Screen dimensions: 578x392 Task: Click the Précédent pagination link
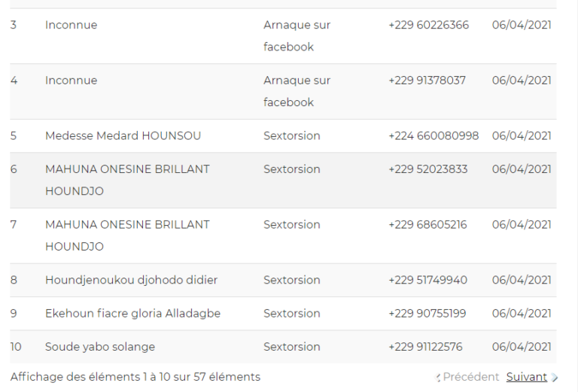click(x=470, y=377)
